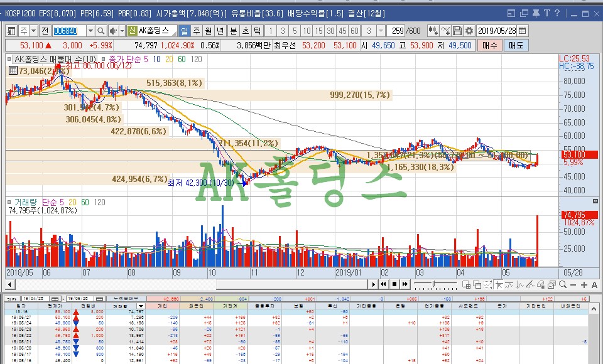Toggle the AK홀딩스 매물대 indicator marker
The width and height of the screenshot is (603, 364).
(x=9, y=59)
